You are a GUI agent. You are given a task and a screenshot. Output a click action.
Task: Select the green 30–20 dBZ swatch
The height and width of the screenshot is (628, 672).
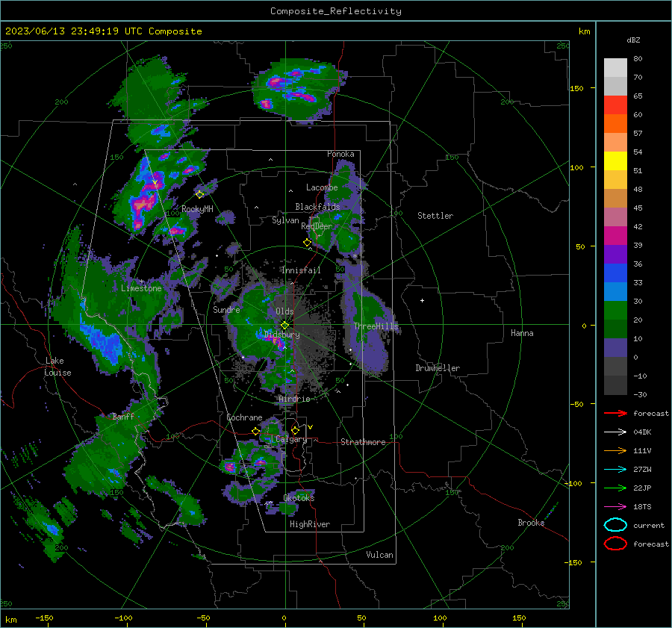click(615, 311)
